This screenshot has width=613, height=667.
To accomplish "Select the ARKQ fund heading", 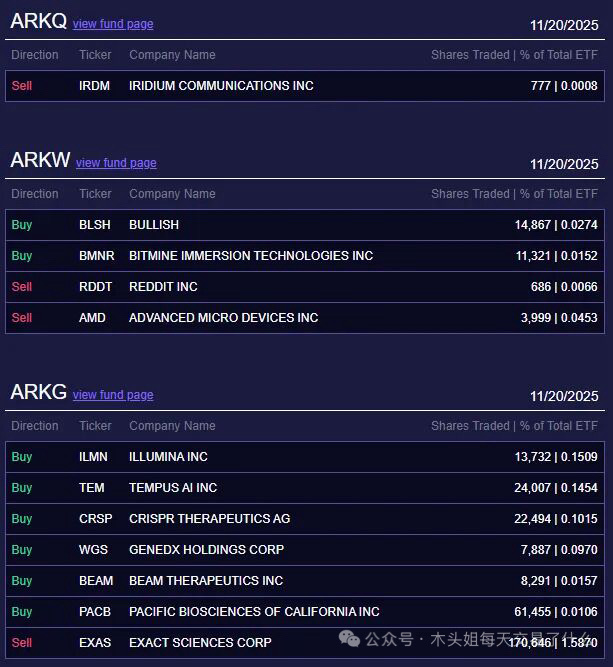I will pos(39,21).
